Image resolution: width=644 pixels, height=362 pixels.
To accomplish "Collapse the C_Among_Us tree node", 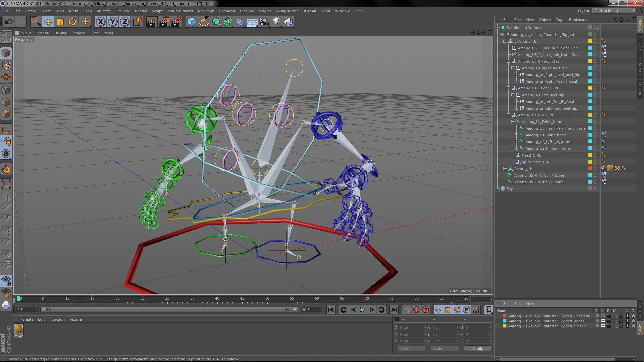I will (505, 41).
